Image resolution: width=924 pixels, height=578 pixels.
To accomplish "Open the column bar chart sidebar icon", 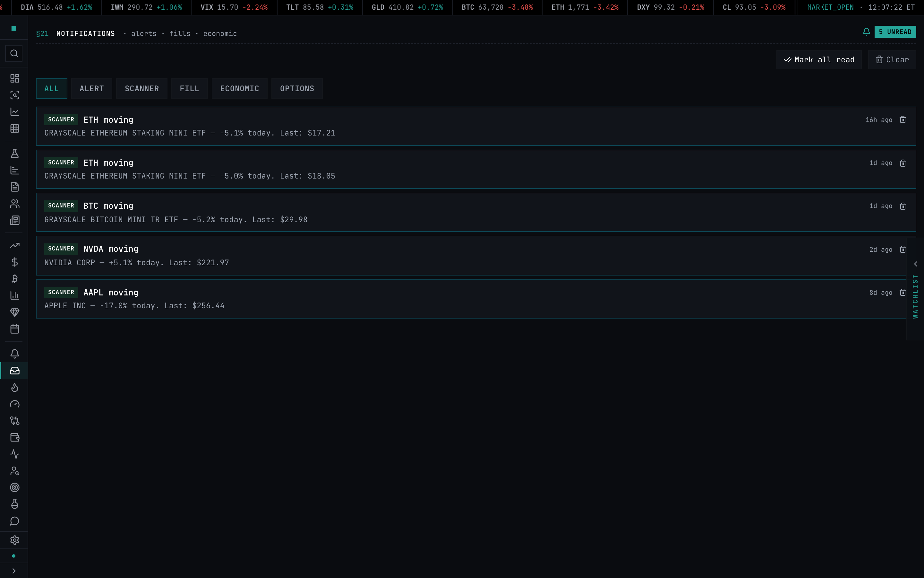I will [14, 295].
